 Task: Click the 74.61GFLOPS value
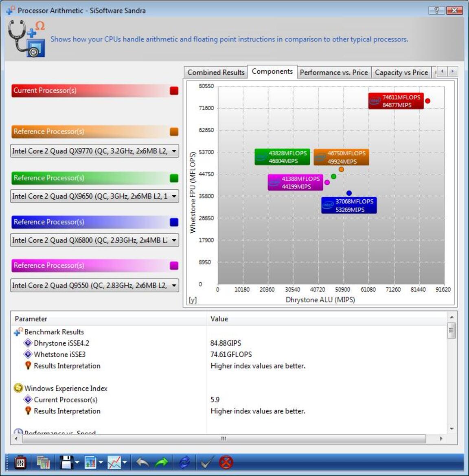coord(231,354)
